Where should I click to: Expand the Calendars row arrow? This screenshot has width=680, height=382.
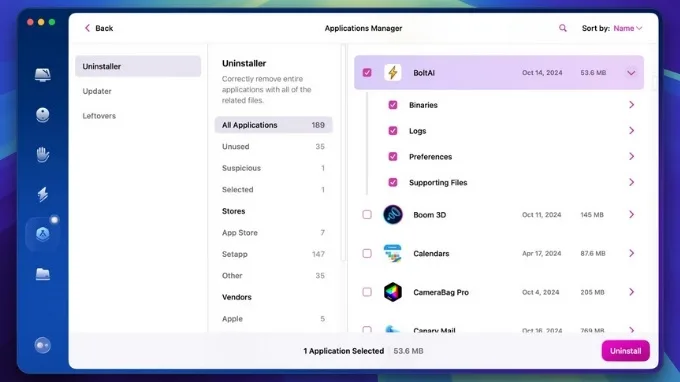[x=631, y=253]
